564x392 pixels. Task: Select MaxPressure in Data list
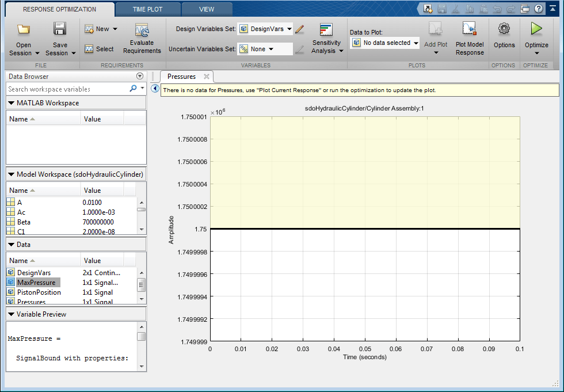(36, 283)
